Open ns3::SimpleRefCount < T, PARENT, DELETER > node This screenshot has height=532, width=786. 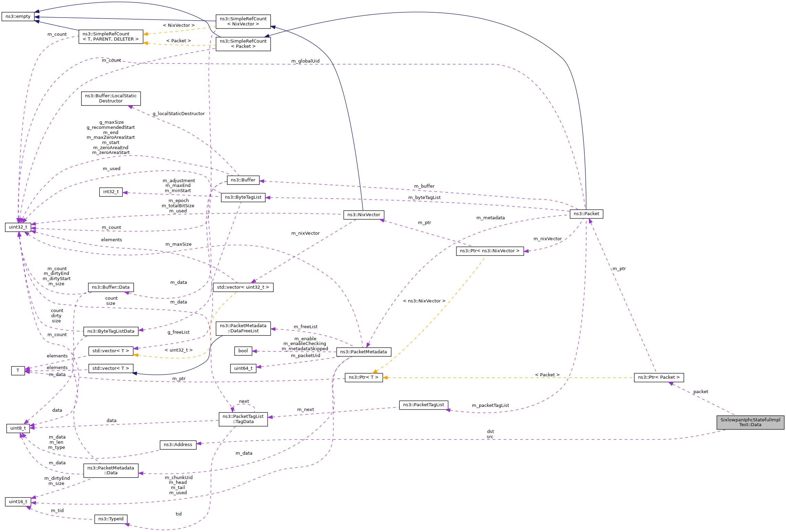111,36
